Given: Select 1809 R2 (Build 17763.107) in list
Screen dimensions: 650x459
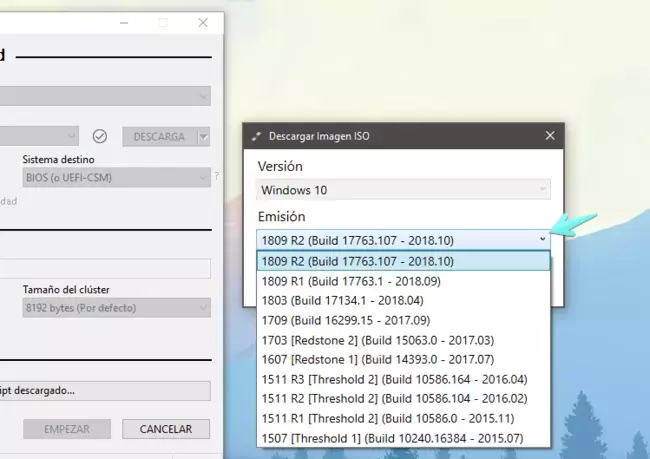Looking at the screenshot, I should [x=403, y=261].
